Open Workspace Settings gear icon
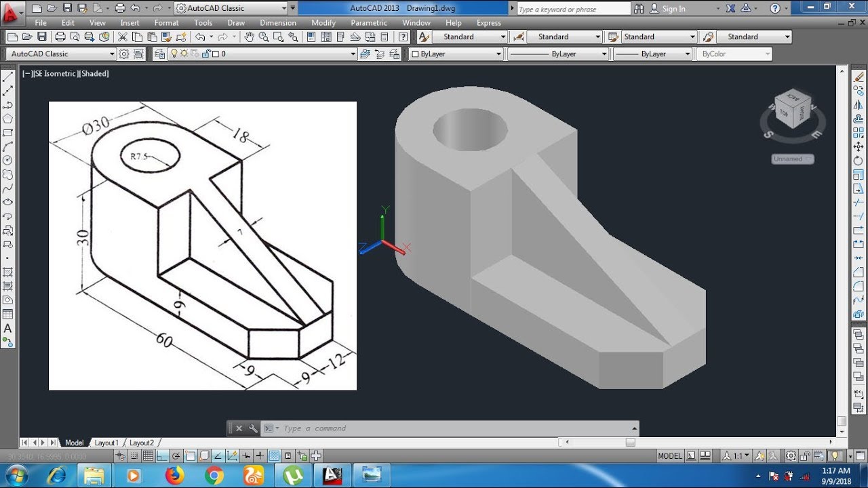The height and width of the screenshot is (488, 868). coord(124,54)
